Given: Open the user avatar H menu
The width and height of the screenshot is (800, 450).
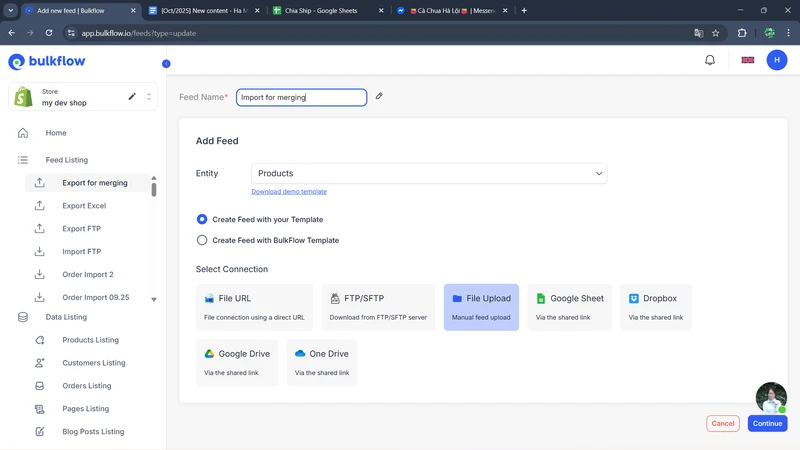Looking at the screenshot, I should point(777,60).
